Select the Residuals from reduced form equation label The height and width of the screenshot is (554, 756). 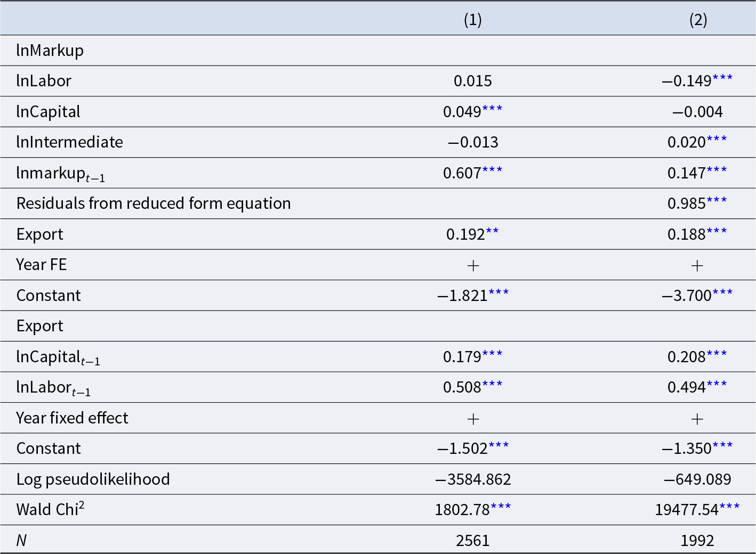(x=154, y=203)
